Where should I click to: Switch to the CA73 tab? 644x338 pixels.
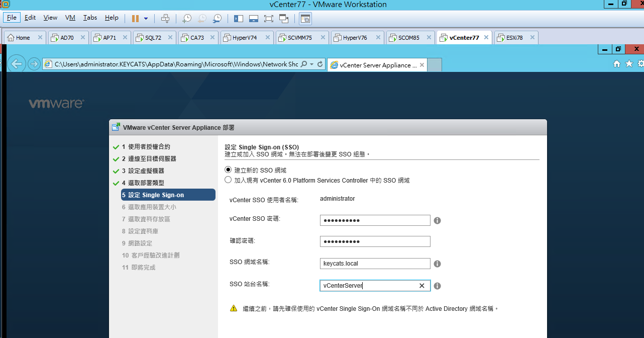click(197, 38)
